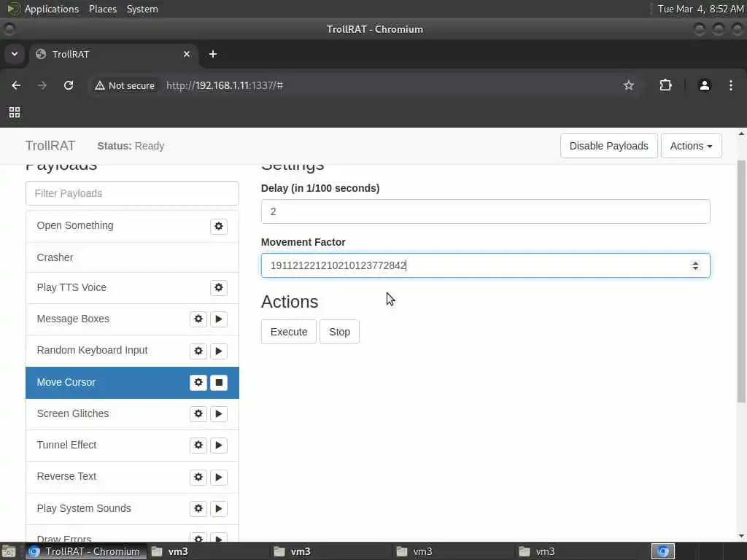Image resolution: width=747 pixels, height=560 pixels.
Task: Stop the running Move Cursor payload
Action: point(219,382)
